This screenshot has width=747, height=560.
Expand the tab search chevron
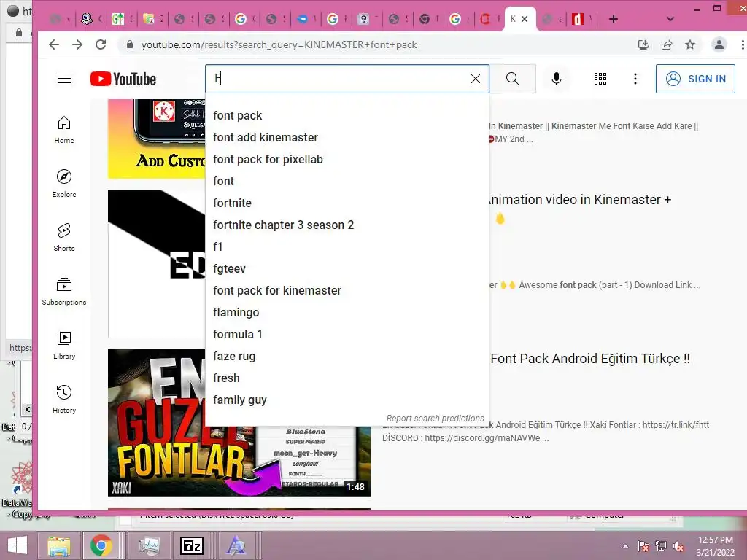[670, 19]
